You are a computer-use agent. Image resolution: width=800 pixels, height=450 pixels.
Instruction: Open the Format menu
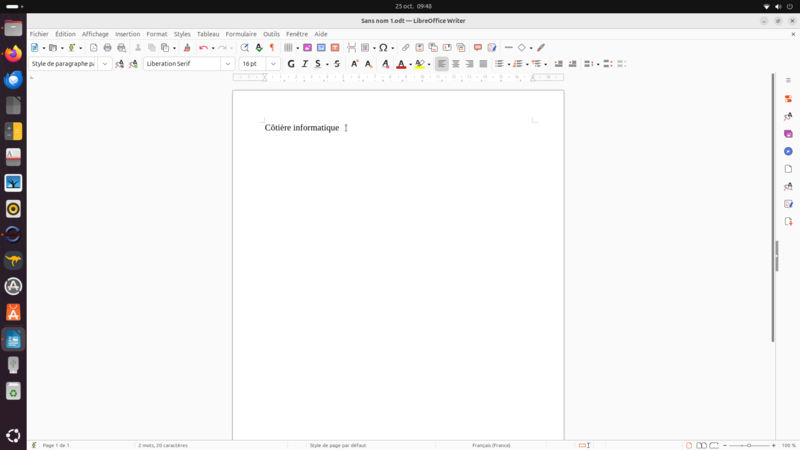[157, 34]
